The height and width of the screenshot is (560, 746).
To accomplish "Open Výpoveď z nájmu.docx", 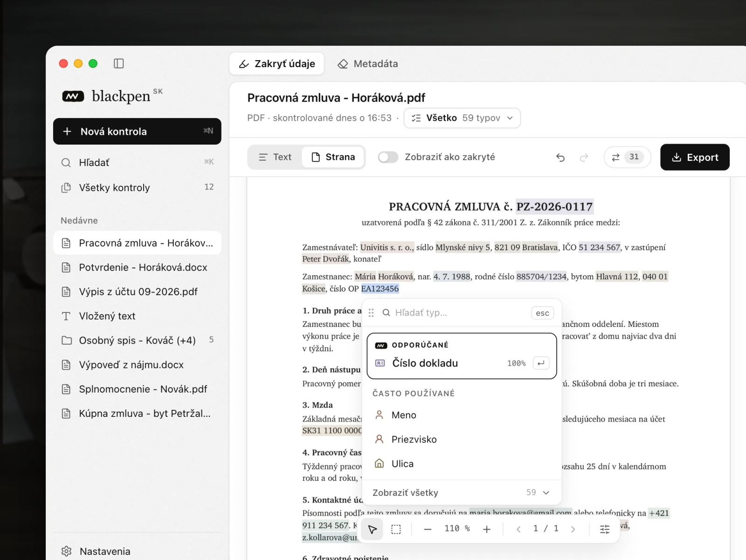I will [137, 365].
